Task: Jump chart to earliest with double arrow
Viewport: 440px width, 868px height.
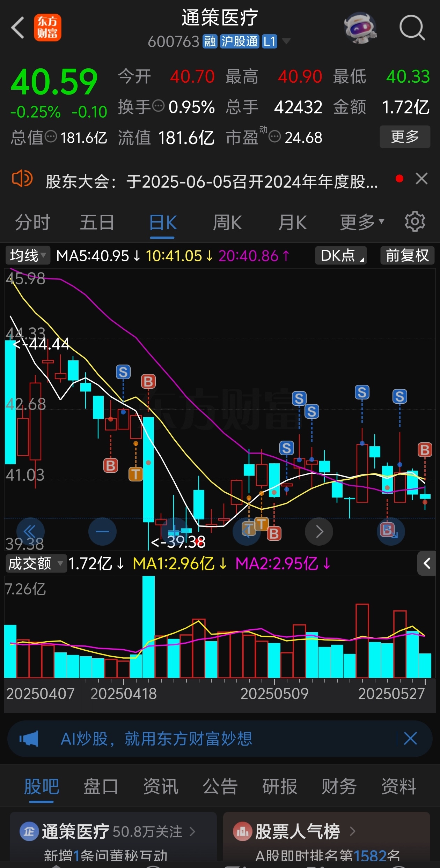Action: pyautogui.click(x=30, y=531)
